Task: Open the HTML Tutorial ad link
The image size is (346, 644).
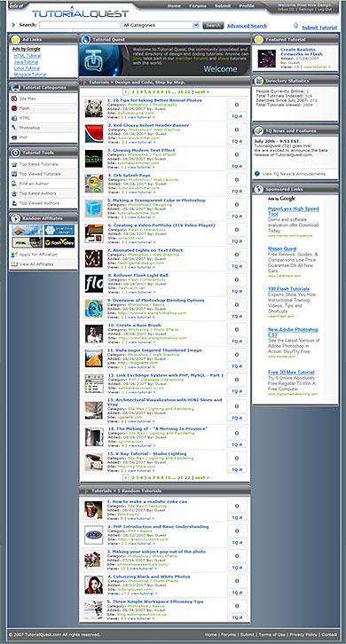Action: coord(28,56)
